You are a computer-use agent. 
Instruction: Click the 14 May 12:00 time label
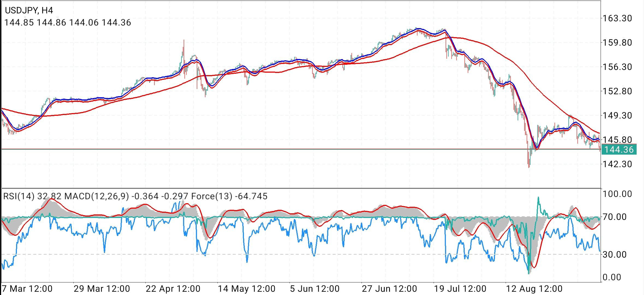[x=247, y=289]
